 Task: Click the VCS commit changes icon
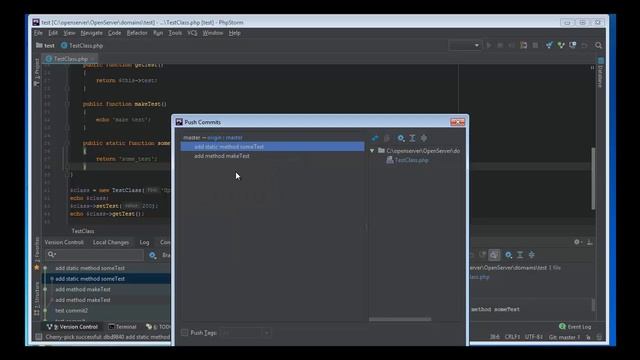561,45
